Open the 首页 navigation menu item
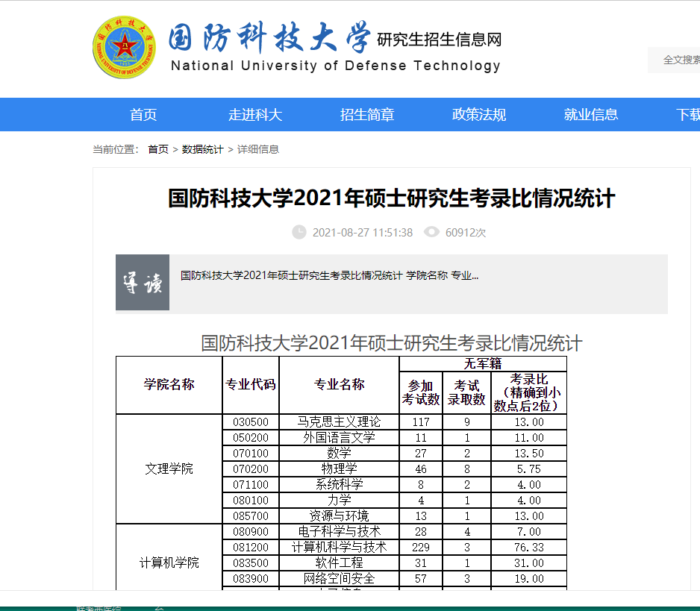The image size is (700, 611). [x=143, y=115]
